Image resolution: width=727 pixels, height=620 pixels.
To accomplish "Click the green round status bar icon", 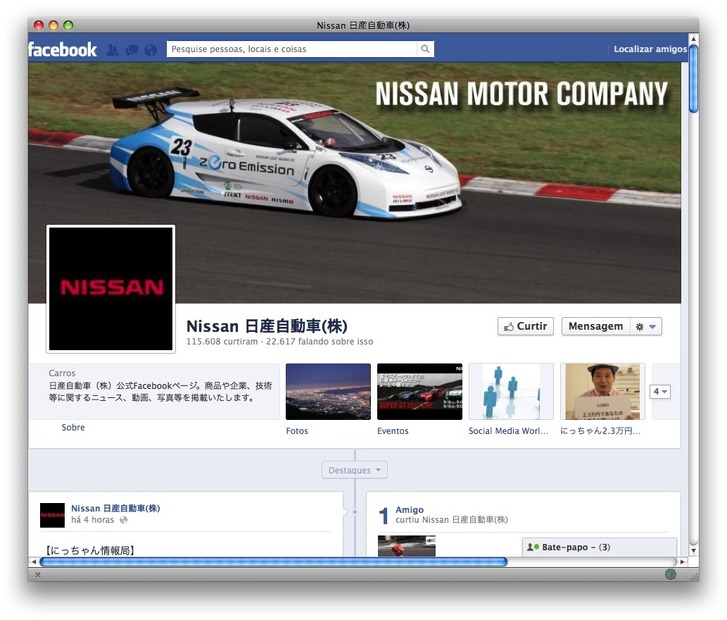I will (x=670, y=575).
